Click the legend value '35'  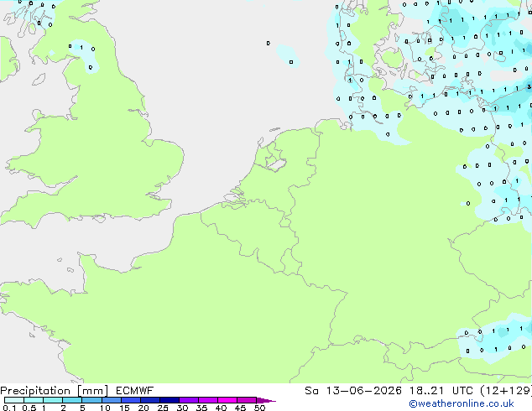pyautogui.click(x=201, y=408)
